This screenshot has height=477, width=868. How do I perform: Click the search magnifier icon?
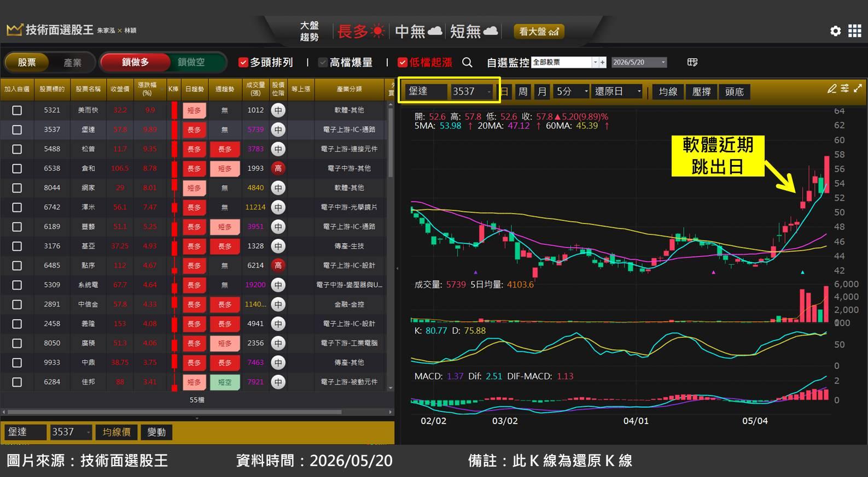coord(467,62)
